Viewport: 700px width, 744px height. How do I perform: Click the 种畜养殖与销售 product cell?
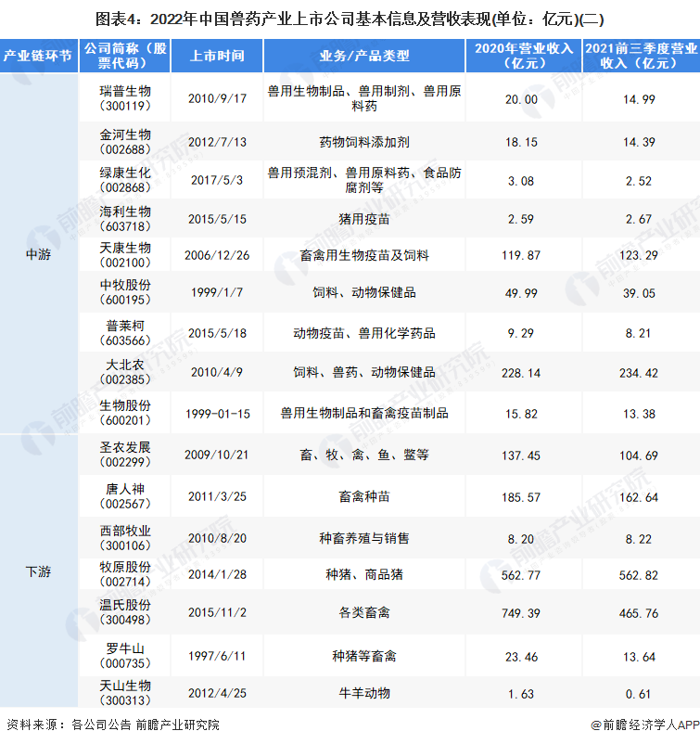pyautogui.click(x=364, y=538)
